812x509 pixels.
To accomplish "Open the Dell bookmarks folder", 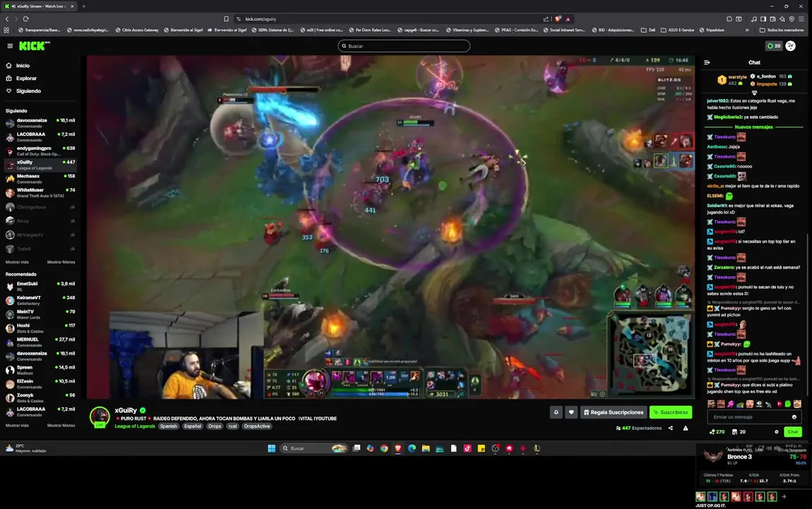I will [x=648, y=30].
